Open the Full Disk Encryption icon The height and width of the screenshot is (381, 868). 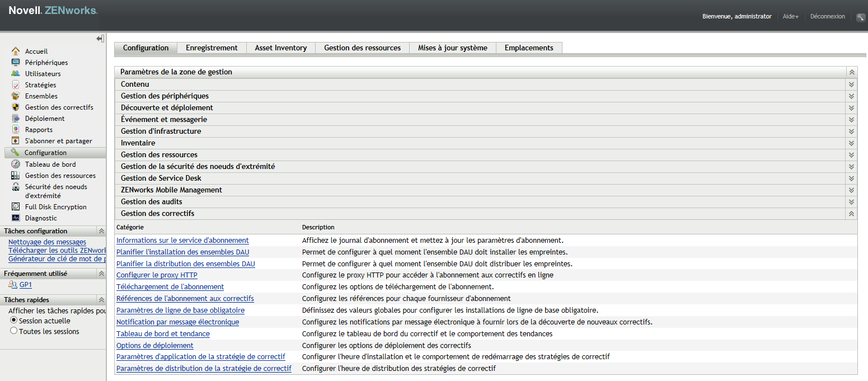(x=15, y=206)
